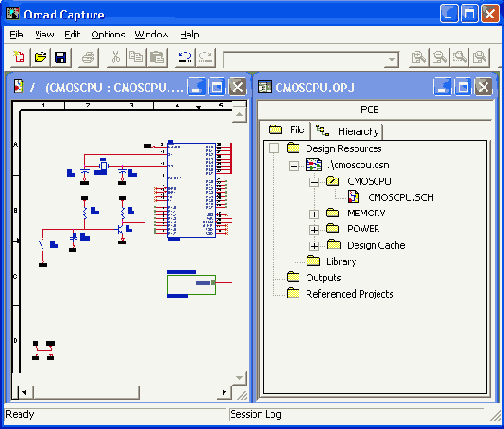Click the Design Resources root tree box
This screenshot has width=504, height=429.
pyautogui.click(x=274, y=148)
